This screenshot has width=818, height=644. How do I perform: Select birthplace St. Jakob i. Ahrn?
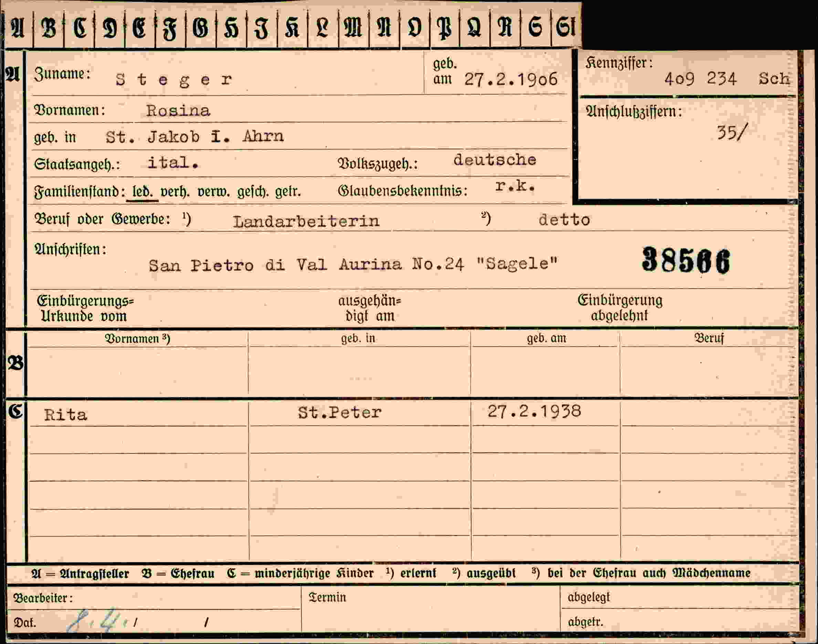(x=195, y=136)
